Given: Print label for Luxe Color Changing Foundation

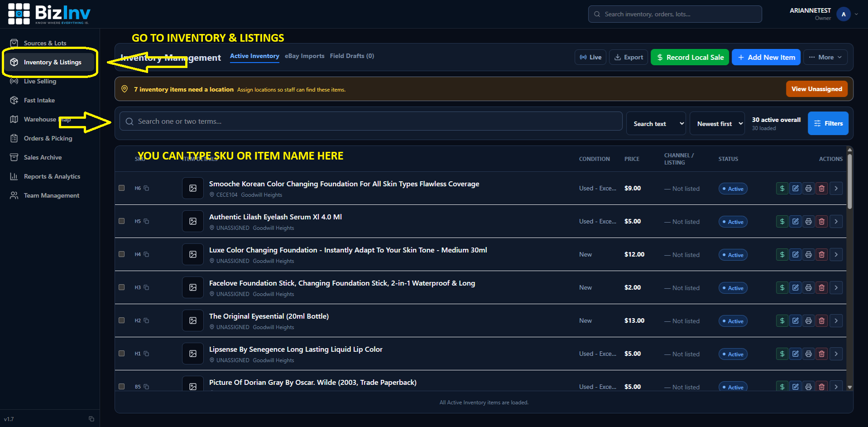Looking at the screenshot, I should click(808, 254).
